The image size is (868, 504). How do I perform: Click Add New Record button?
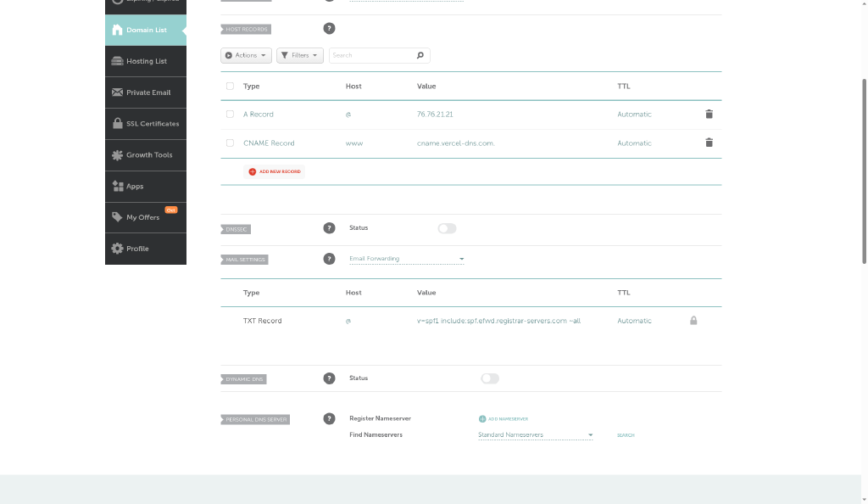tap(274, 171)
